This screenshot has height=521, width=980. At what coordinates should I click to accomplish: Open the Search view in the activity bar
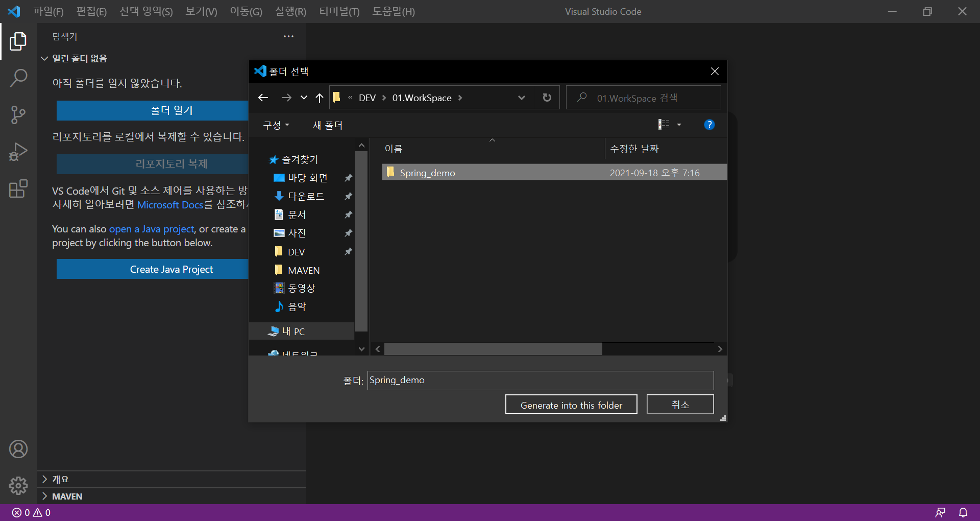tap(18, 78)
